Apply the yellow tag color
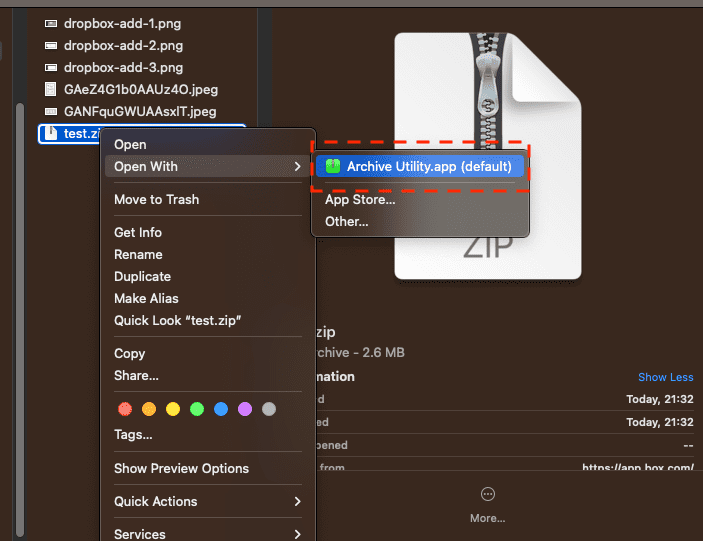This screenshot has height=541, width=703. tap(173, 409)
